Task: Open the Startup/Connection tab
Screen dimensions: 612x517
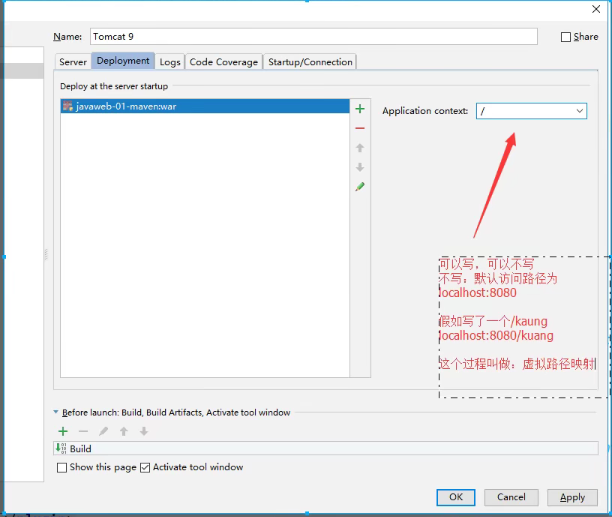Action: point(310,62)
